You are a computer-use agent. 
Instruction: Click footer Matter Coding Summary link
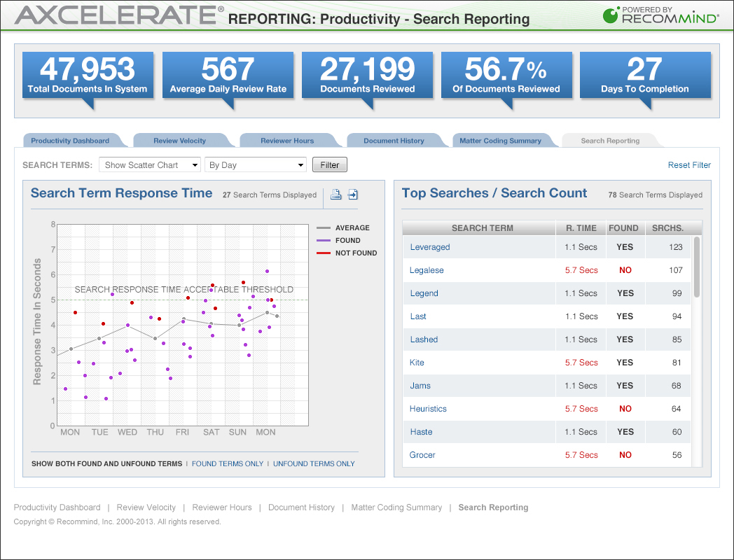(396, 507)
